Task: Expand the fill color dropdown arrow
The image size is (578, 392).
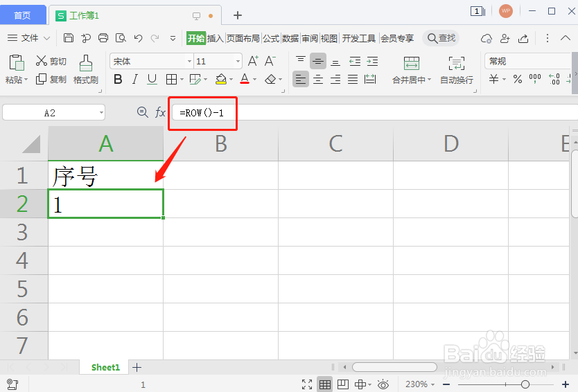Action: 231,79
